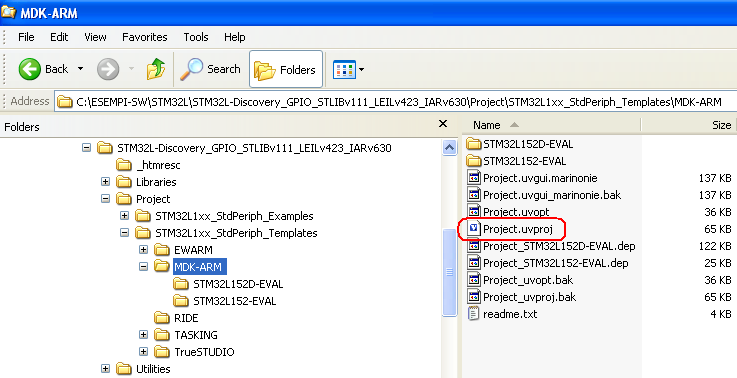Click the grayed Forward arrow button

(x=108, y=69)
